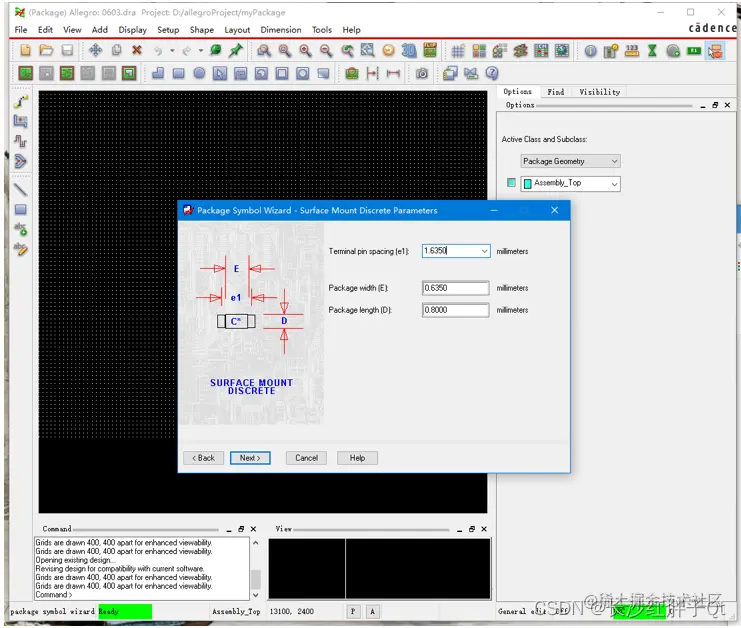Open the Dimension menu

coord(281,30)
